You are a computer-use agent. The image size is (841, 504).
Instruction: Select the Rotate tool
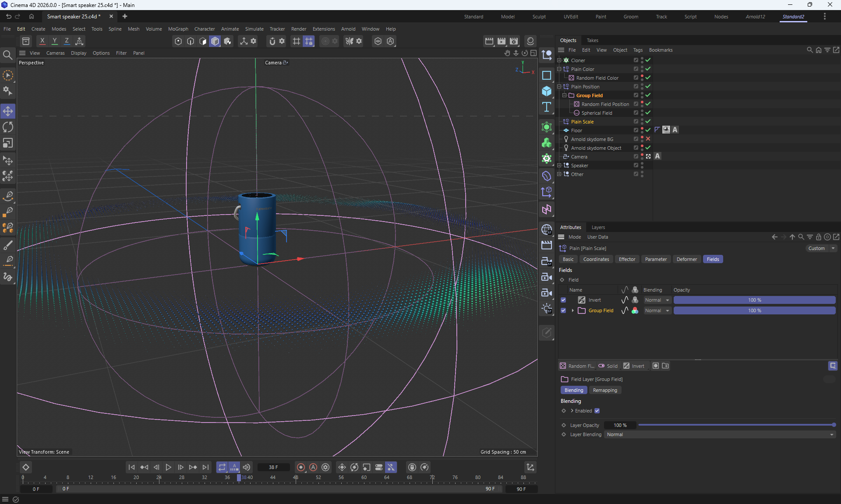[x=8, y=127]
